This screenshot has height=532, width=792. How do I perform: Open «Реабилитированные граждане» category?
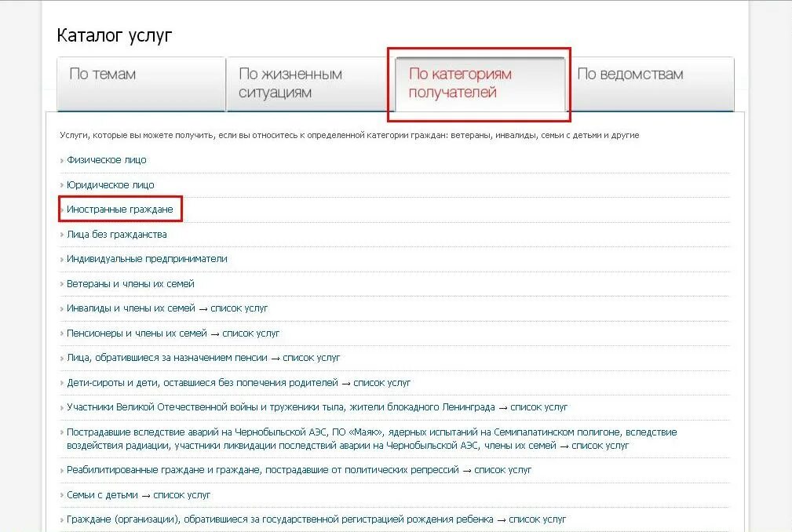tap(263, 470)
